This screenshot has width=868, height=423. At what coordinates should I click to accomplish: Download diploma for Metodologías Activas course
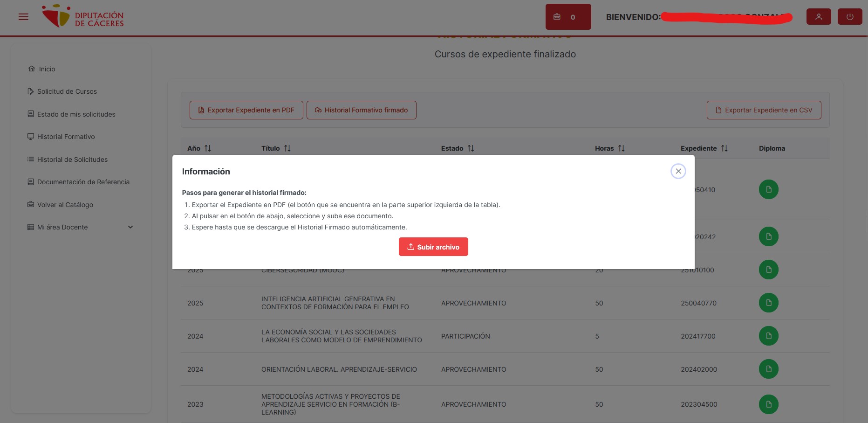(768, 404)
